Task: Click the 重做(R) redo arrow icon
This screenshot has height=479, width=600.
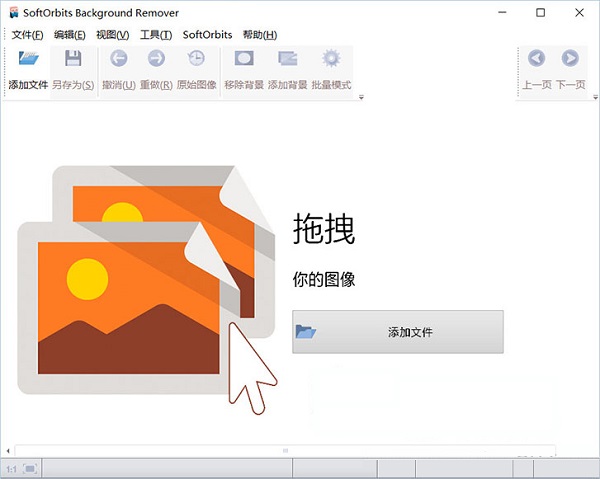Action: pos(156,58)
